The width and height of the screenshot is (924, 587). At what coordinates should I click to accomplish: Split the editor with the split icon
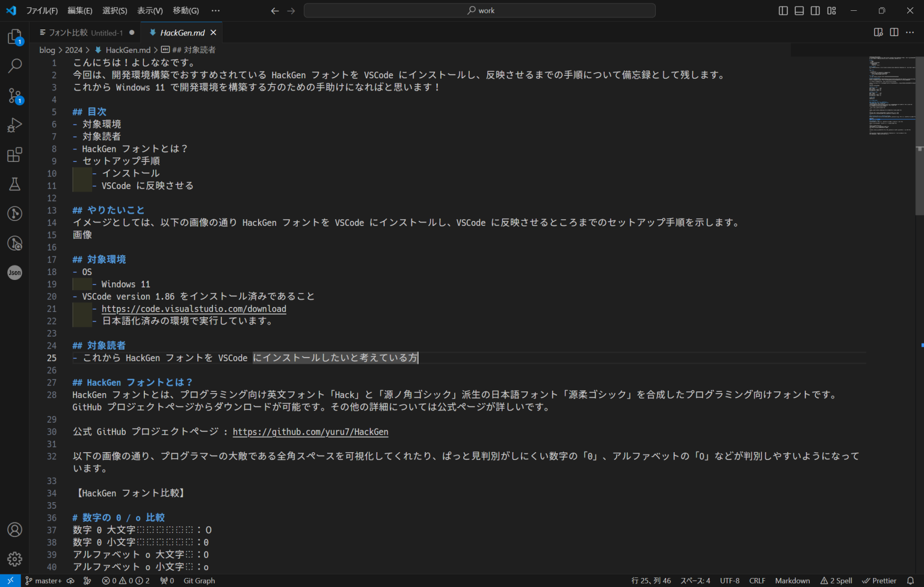pyautogui.click(x=894, y=33)
